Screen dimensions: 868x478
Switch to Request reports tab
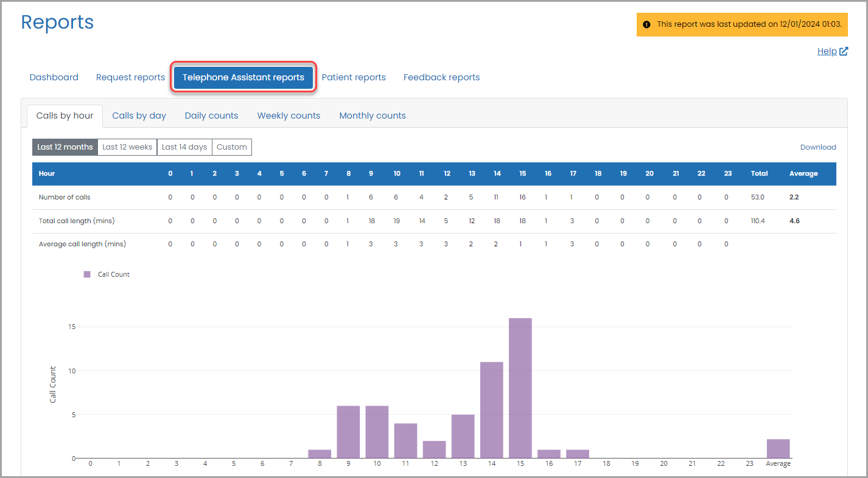click(x=130, y=77)
